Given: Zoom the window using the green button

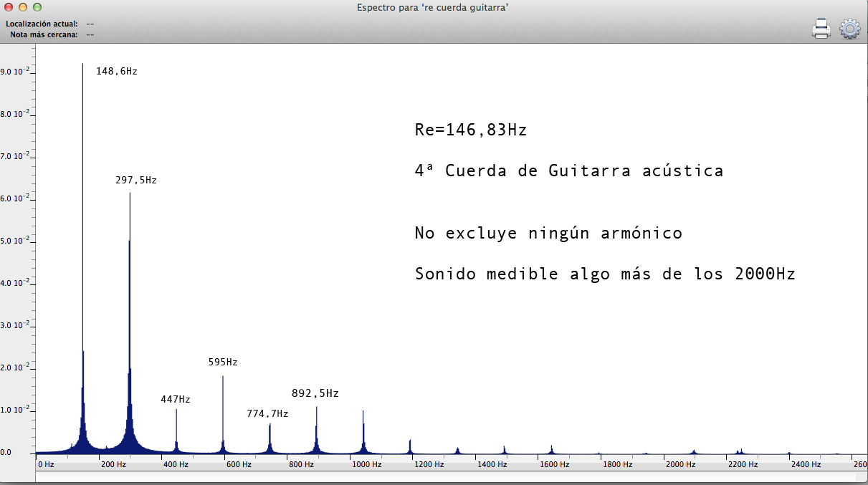Looking at the screenshot, I should [x=36, y=7].
